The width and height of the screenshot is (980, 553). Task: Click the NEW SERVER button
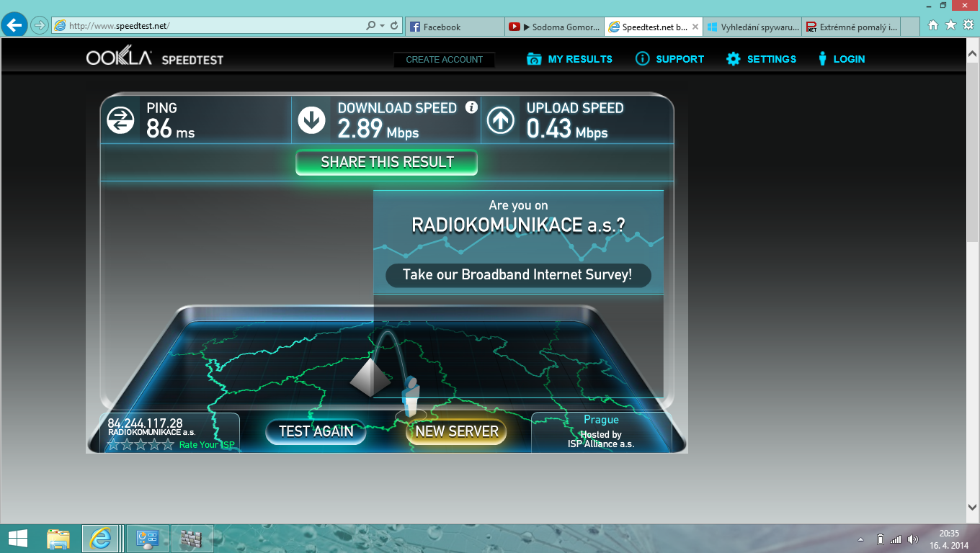click(x=457, y=431)
